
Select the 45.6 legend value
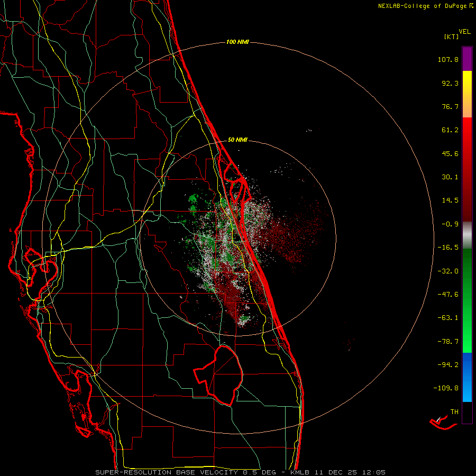[x=450, y=153]
